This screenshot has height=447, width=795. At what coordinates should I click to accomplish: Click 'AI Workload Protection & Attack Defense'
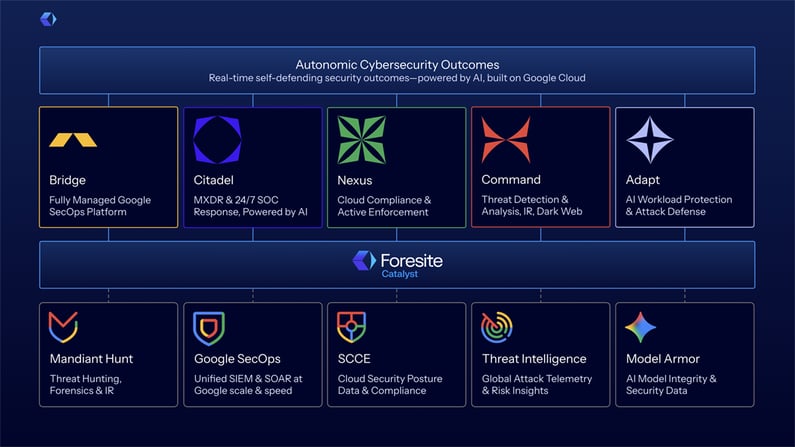[x=679, y=205]
